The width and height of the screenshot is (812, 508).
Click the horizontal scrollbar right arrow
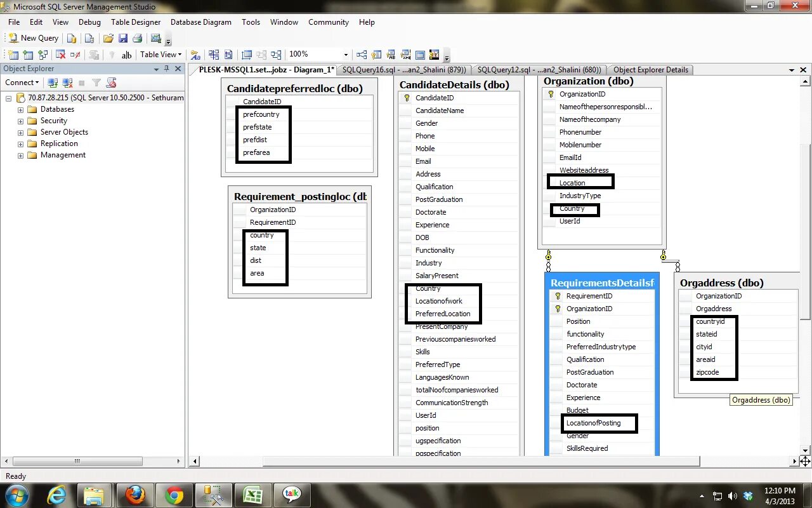click(x=794, y=461)
